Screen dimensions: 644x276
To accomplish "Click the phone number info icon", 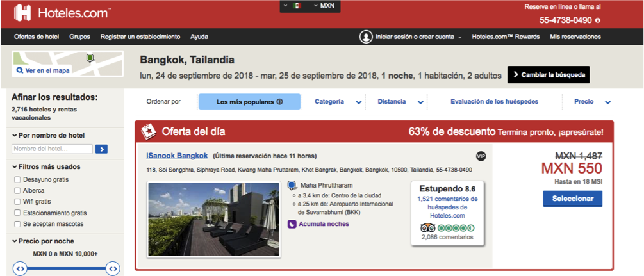I will click(x=598, y=20).
